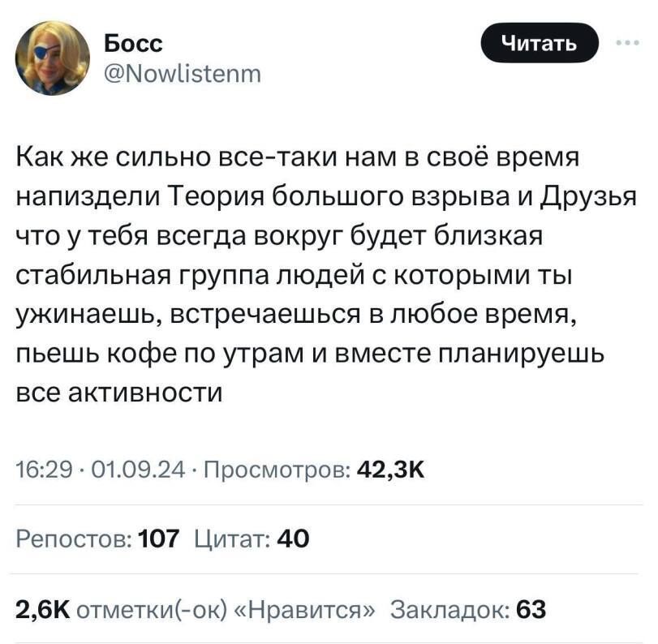658x644 pixels.
Task: Open the Босс display name profile link
Action: coord(134,43)
